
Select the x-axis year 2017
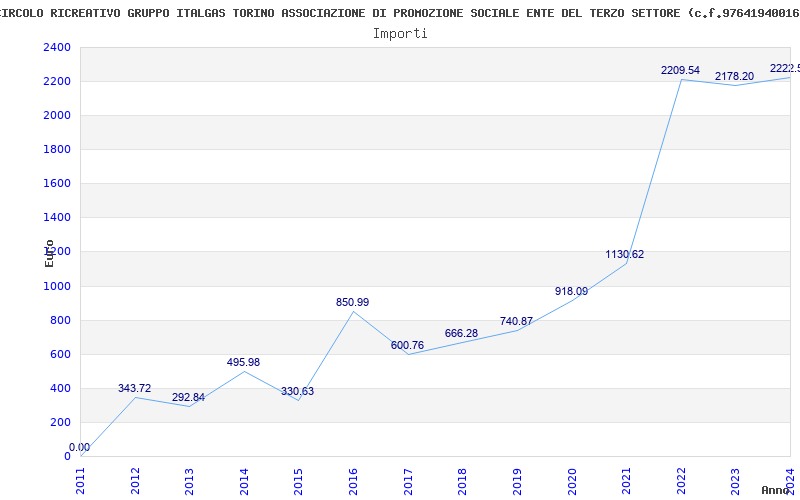pyautogui.click(x=408, y=481)
